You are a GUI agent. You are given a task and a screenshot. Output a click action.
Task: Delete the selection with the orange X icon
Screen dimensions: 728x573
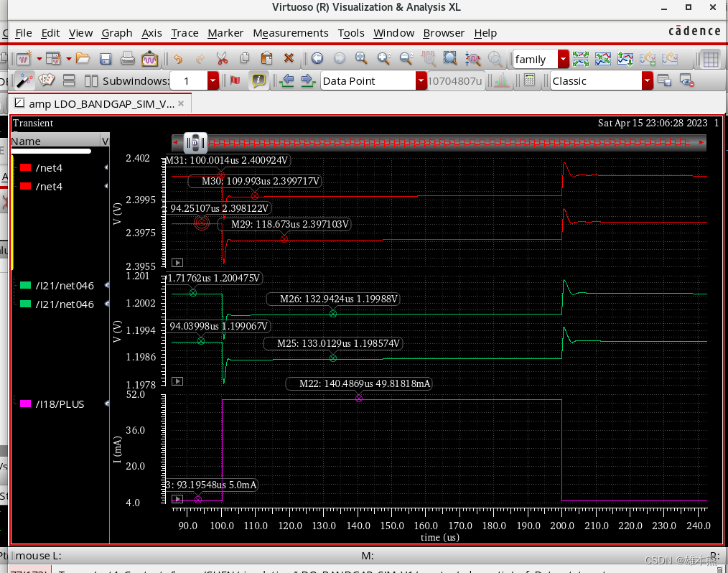(289, 58)
